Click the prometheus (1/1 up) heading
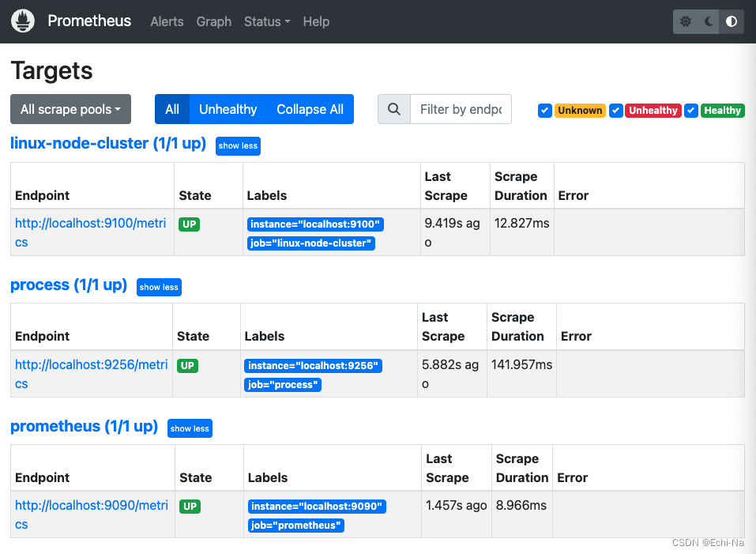This screenshot has width=756, height=554. (84, 426)
